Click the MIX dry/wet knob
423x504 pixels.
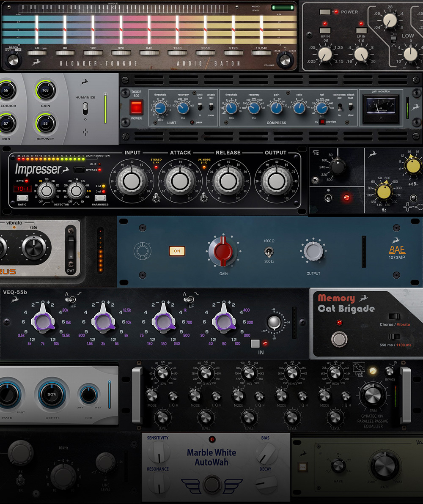click(89, 395)
